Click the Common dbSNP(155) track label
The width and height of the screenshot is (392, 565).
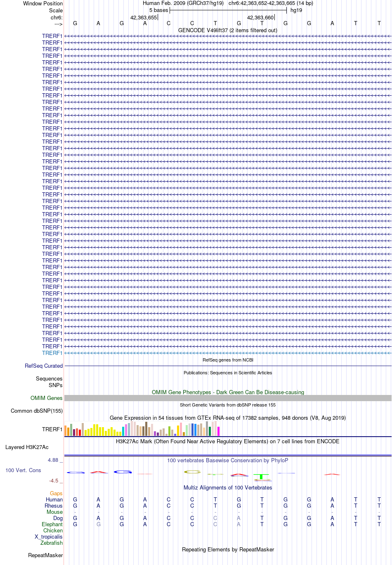pyautogui.click(x=37, y=411)
